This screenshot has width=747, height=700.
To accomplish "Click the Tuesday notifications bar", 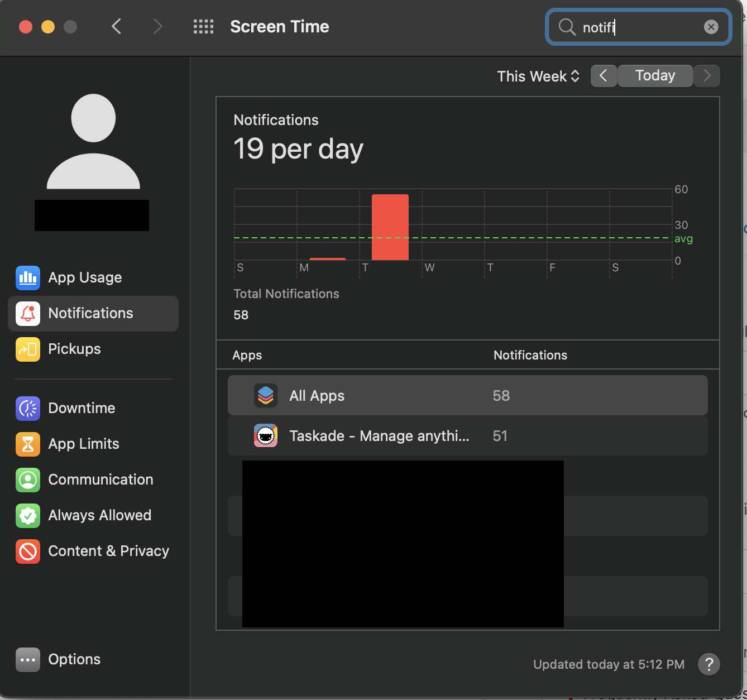I will tap(390, 227).
